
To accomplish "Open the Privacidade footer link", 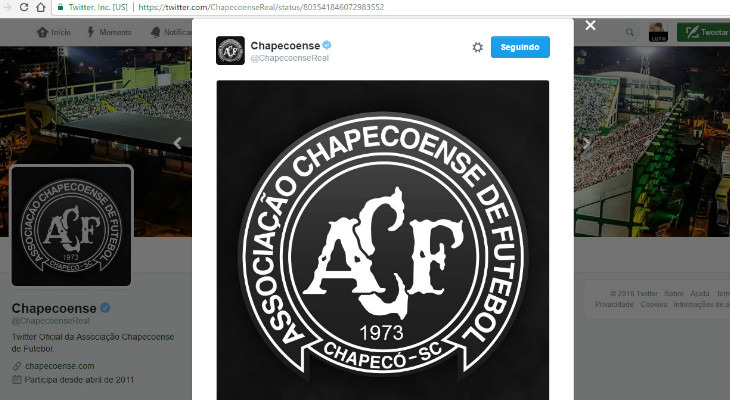I will pyautogui.click(x=614, y=304).
